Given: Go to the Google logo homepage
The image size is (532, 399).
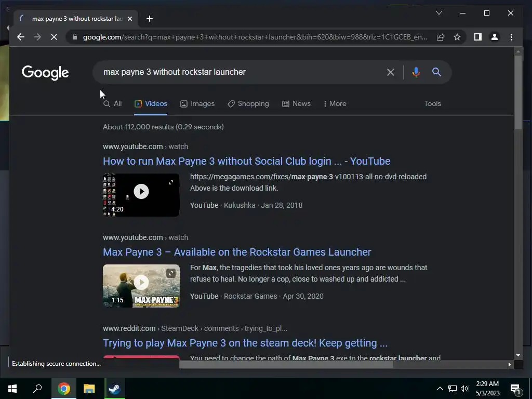Looking at the screenshot, I should click(45, 73).
